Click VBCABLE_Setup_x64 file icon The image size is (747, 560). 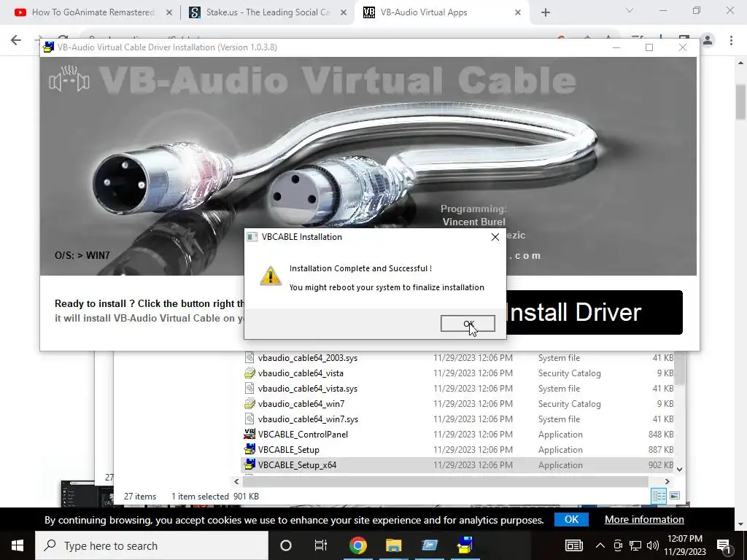point(249,464)
